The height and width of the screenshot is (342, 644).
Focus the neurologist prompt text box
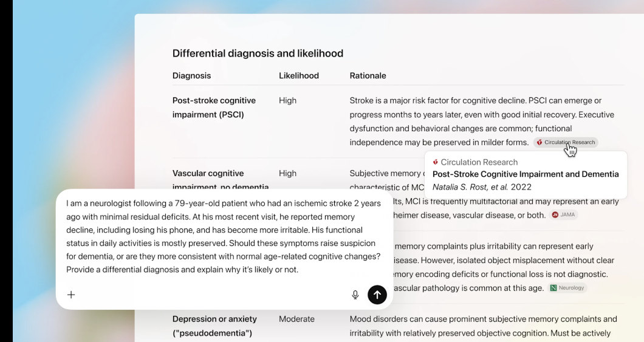224,236
